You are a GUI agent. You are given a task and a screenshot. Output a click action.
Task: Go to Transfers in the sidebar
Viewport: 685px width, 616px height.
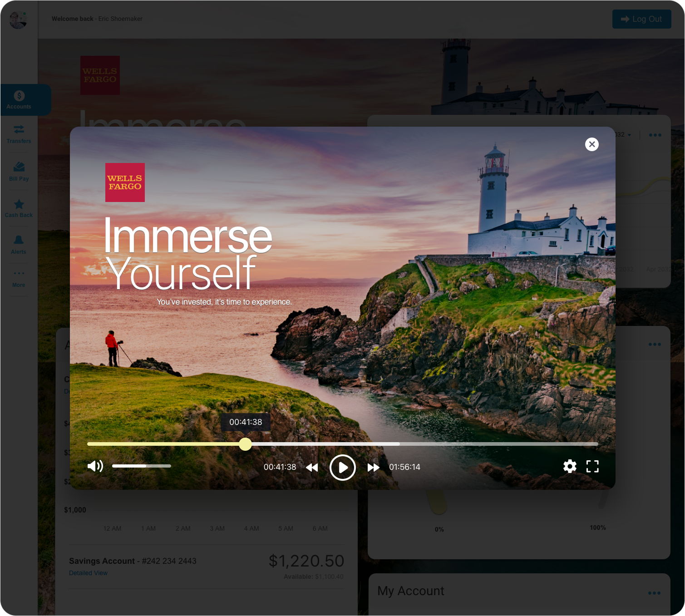coord(19,134)
